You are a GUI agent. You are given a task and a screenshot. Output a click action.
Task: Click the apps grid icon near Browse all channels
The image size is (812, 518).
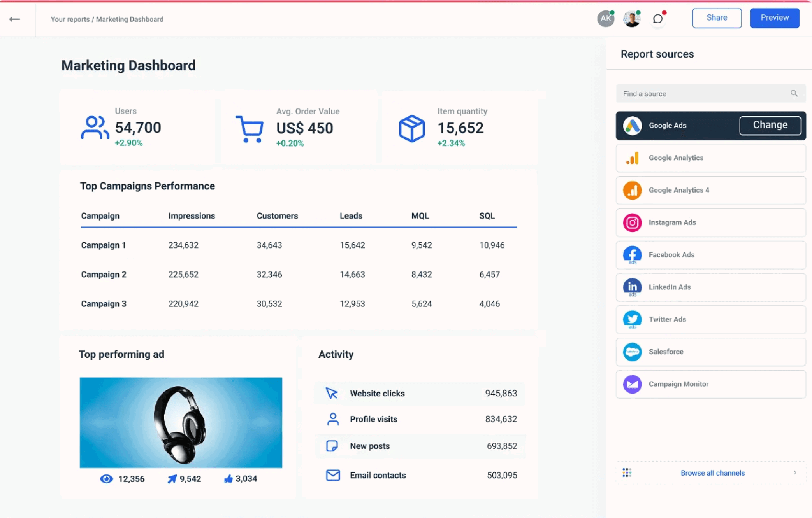(626, 473)
